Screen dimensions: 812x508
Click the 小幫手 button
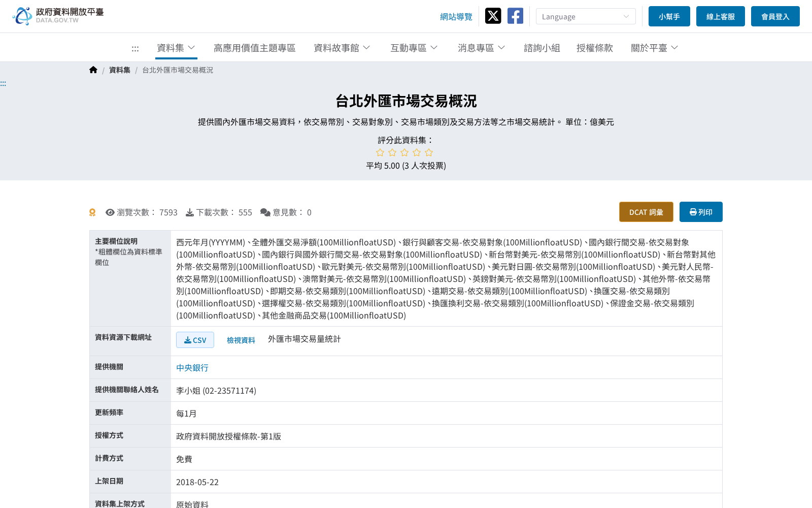[x=669, y=16]
